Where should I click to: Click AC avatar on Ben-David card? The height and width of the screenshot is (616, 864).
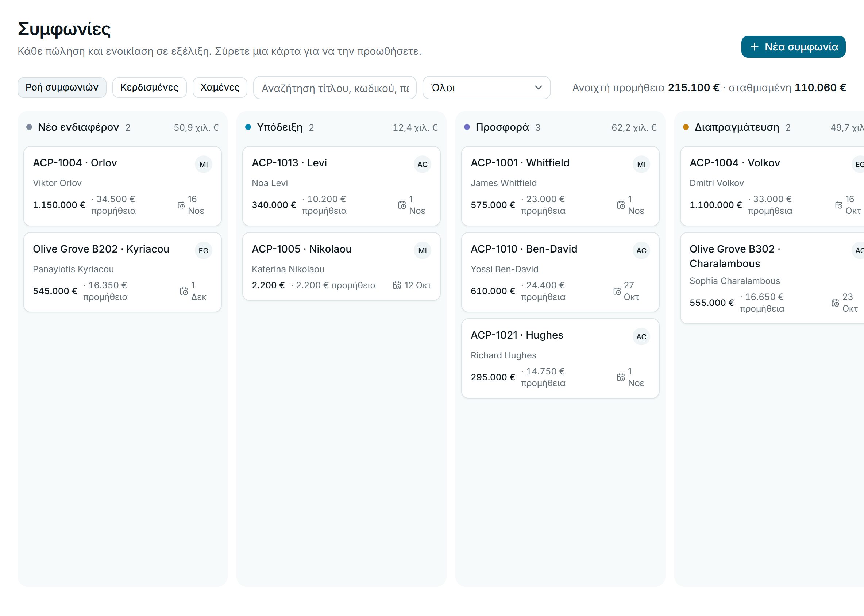point(641,251)
